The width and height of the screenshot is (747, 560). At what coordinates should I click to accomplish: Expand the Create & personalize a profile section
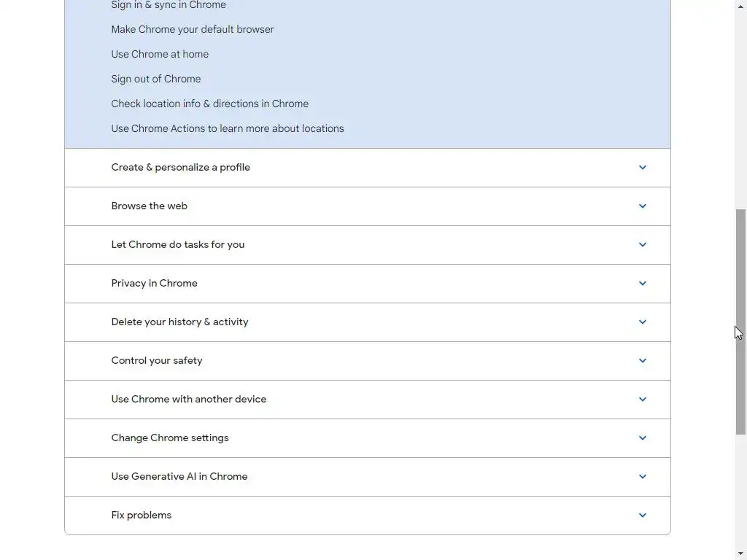point(368,168)
